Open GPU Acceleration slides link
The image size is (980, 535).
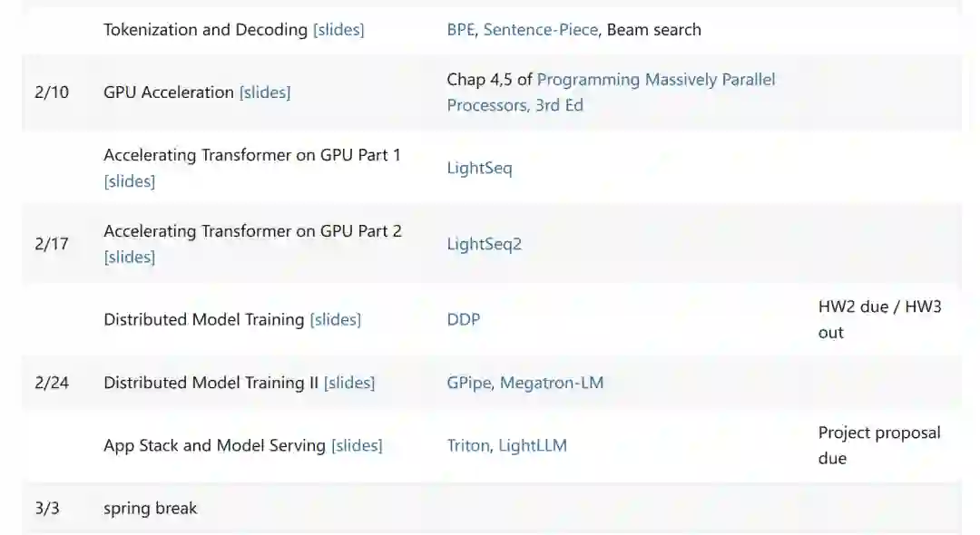(265, 92)
